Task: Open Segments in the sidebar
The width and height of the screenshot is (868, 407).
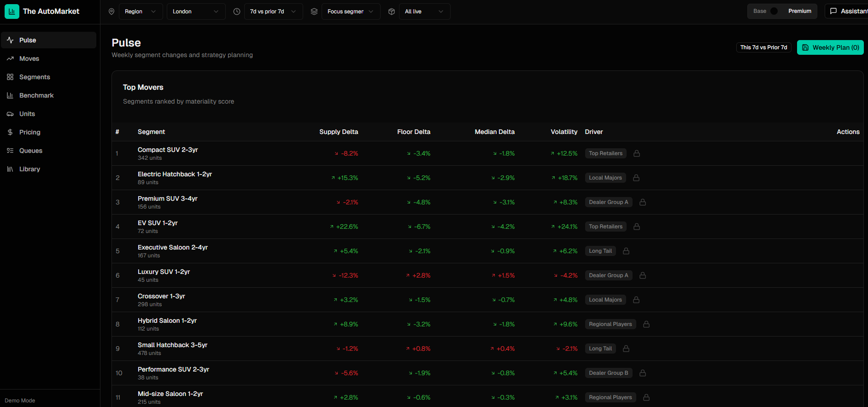Action: (x=48, y=77)
